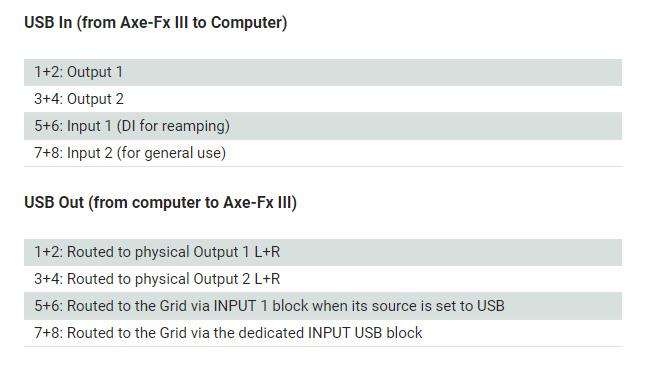Click the text 'Output 1 L+R'
The height and width of the screenshot is (372, 646).
237,252
